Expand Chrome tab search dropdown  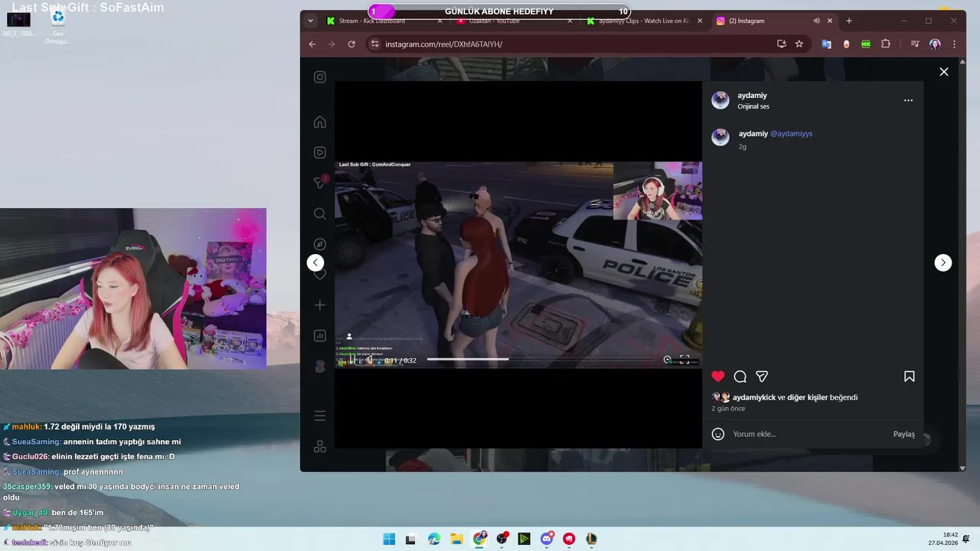click(310, 21)
